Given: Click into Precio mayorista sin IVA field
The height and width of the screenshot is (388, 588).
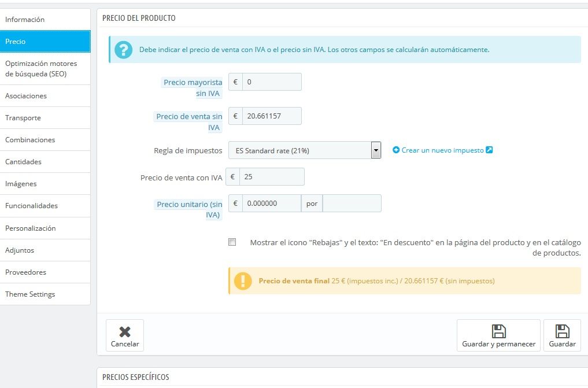Looking at the screenshot, I should 272,82.
